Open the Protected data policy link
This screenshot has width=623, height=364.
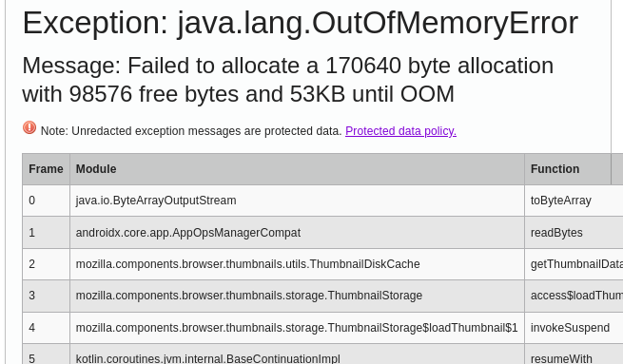coord(400,131)
